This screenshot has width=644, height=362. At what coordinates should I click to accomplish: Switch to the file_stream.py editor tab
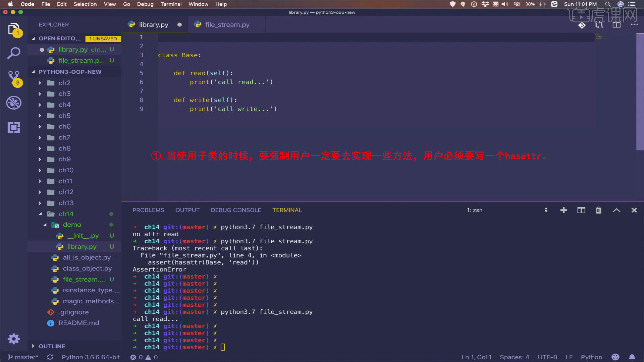tap(227, 25)
